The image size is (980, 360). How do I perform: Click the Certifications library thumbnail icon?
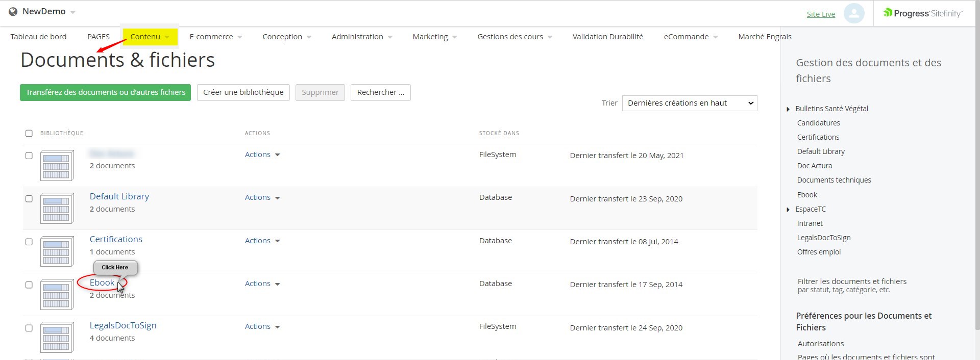point(57,251)
